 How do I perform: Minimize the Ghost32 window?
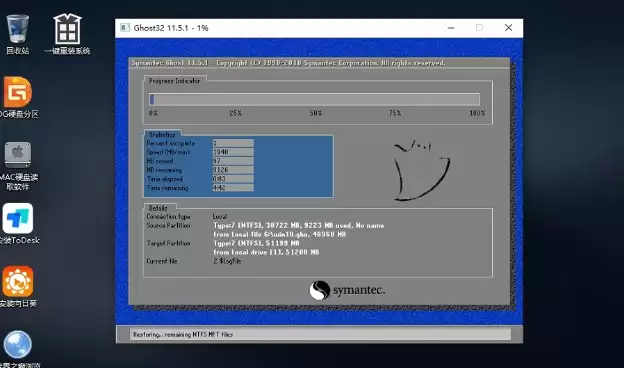pyautogui.click(x=451, y=28)
